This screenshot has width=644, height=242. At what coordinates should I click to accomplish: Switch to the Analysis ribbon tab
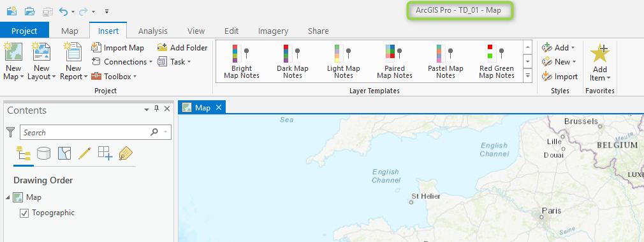point(153,31)
